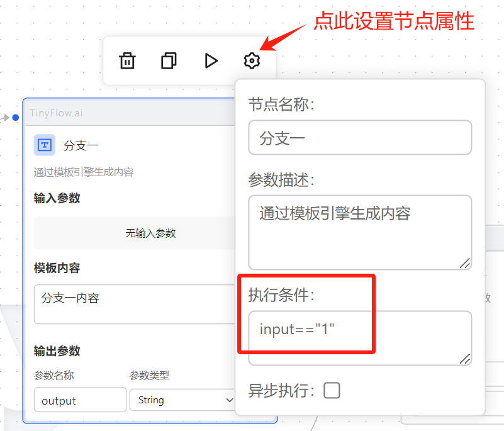Grab the resize handle of 执行条件 textarea

point(464,358)
